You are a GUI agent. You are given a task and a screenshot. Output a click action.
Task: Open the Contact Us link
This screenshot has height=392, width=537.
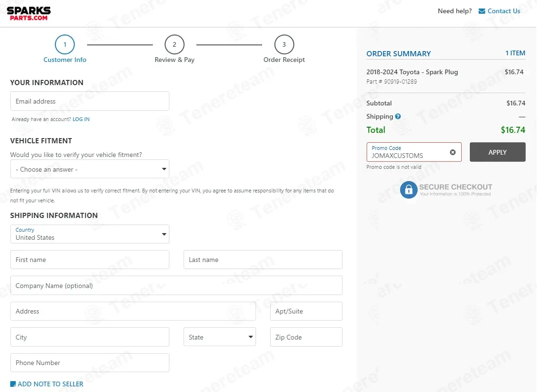click(503, 11)
